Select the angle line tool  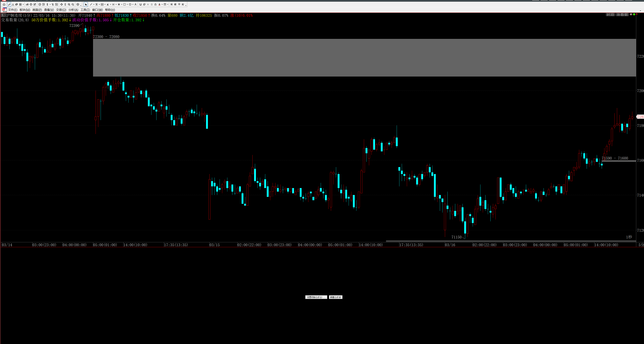click(x=108, y=5)
